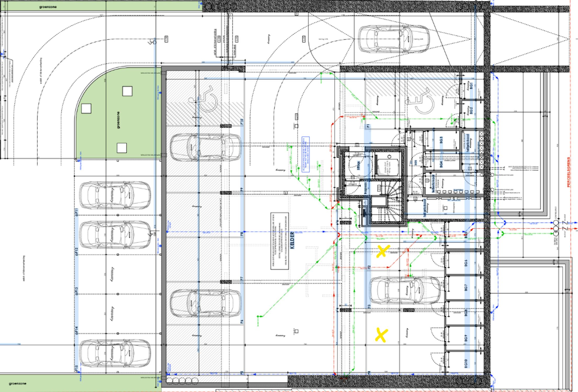Click the top white square in curved groenzone
578x392 pixels.
(x=127, y=91)
